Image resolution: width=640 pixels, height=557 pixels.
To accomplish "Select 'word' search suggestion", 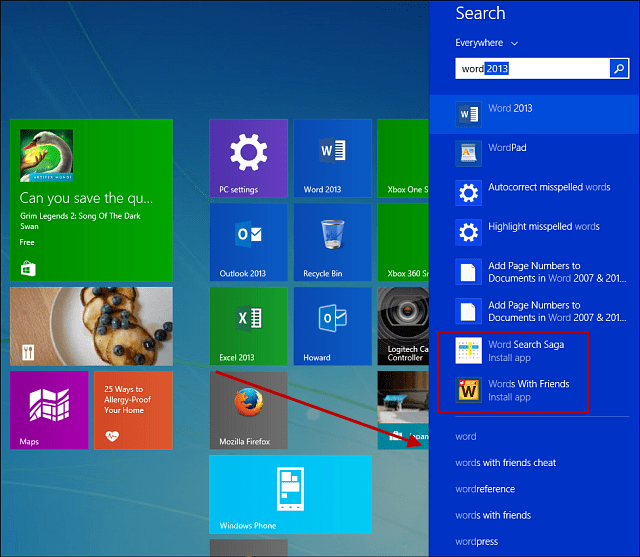I will tap(466, 437).
